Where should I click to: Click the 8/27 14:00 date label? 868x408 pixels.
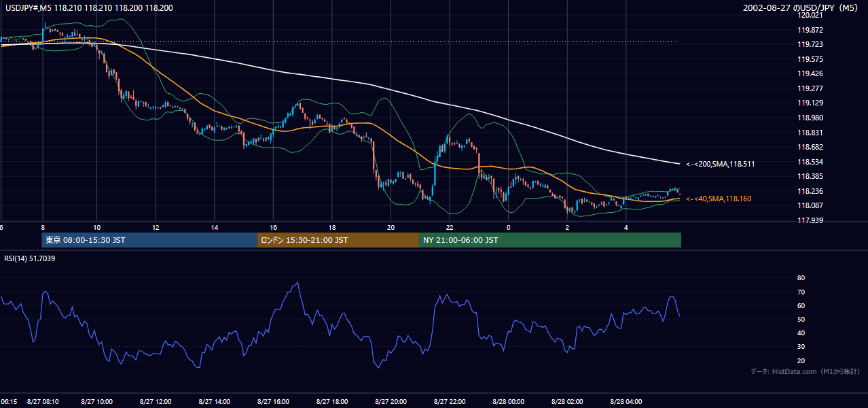coord(214,401)
